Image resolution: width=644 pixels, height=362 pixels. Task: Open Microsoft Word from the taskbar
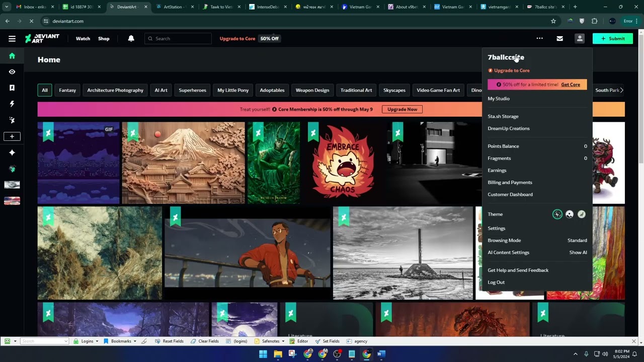point(381,354)
